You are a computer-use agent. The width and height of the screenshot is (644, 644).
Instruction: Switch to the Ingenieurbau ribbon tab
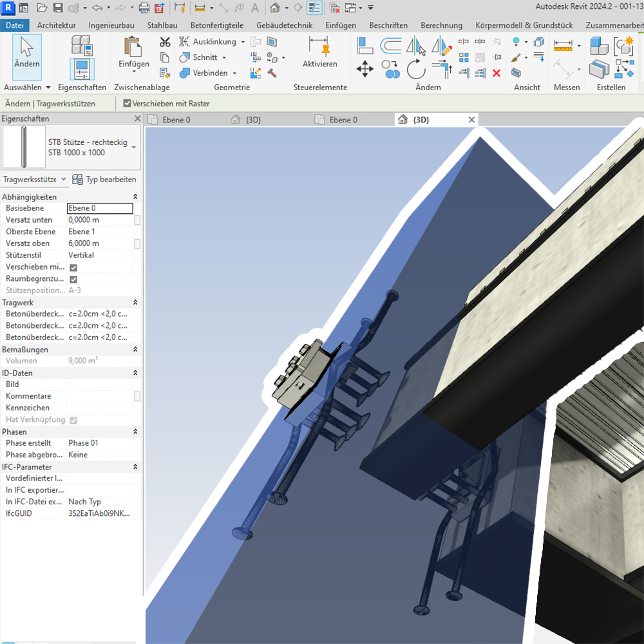click(x=111, y=25)
